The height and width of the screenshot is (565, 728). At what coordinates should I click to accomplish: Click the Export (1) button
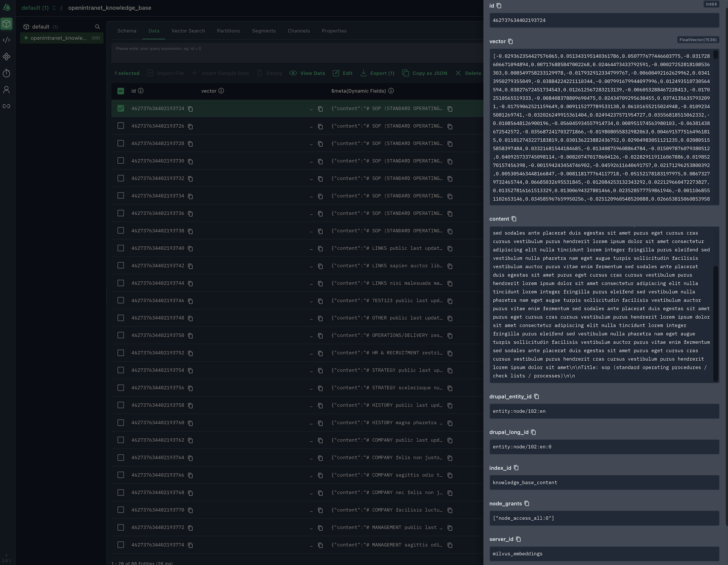377,73
